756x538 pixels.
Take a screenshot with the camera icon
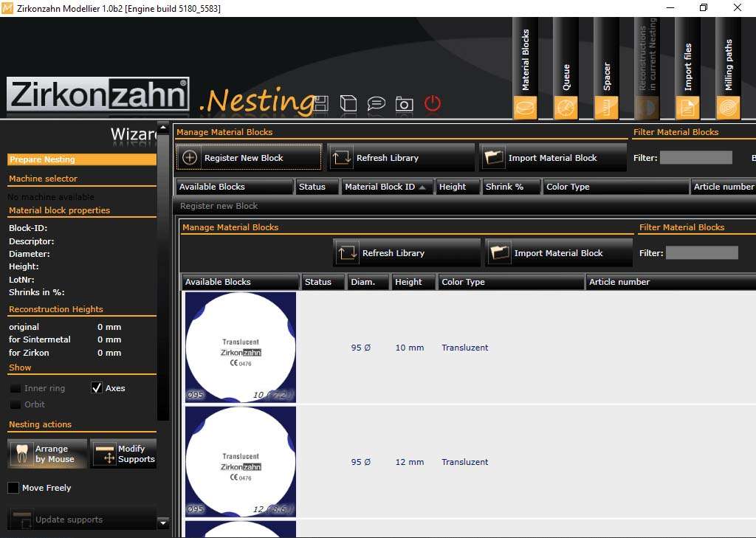point(404,104)
